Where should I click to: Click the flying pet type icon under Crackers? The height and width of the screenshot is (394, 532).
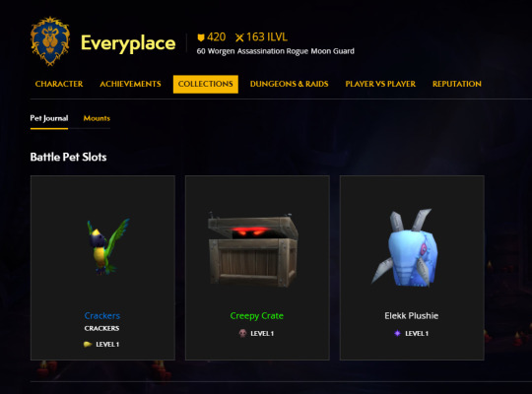(88, 344)
